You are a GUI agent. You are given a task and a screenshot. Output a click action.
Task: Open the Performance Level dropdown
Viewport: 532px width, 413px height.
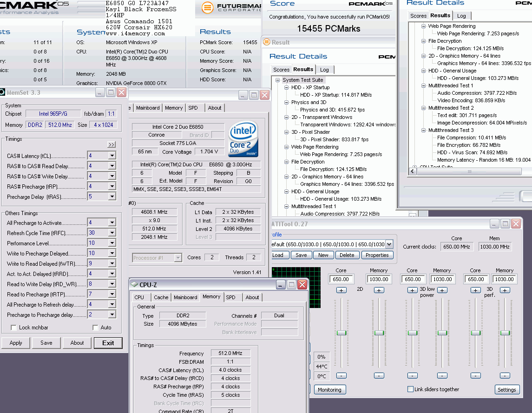(x=112, y=243)
